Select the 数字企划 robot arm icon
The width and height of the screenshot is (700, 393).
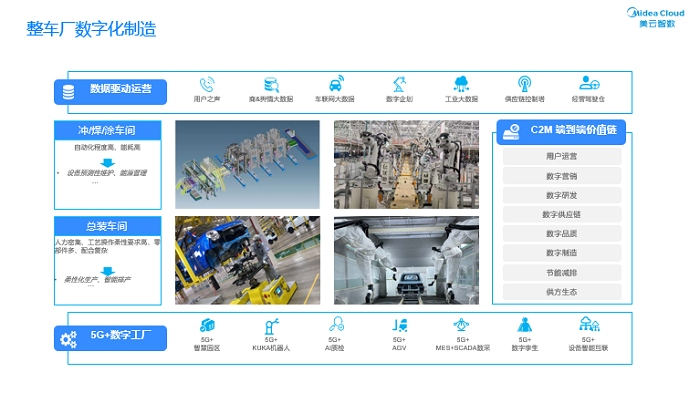point(399,84)
